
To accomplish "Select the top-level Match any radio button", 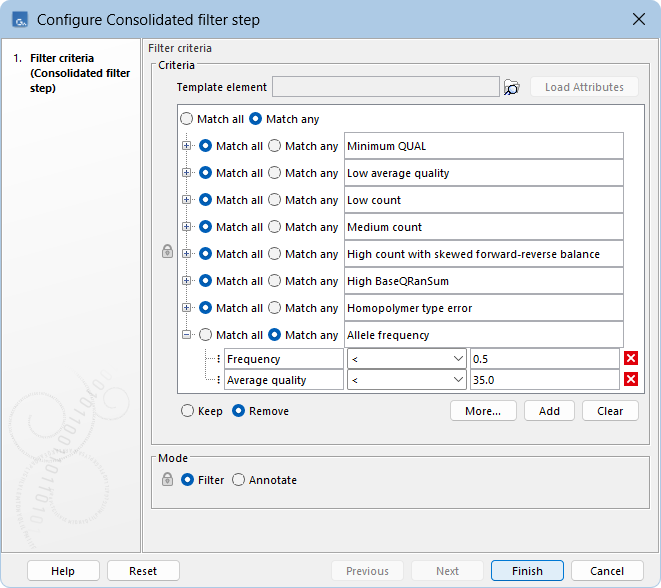I will pyautogui.click(x=255, y=119).
